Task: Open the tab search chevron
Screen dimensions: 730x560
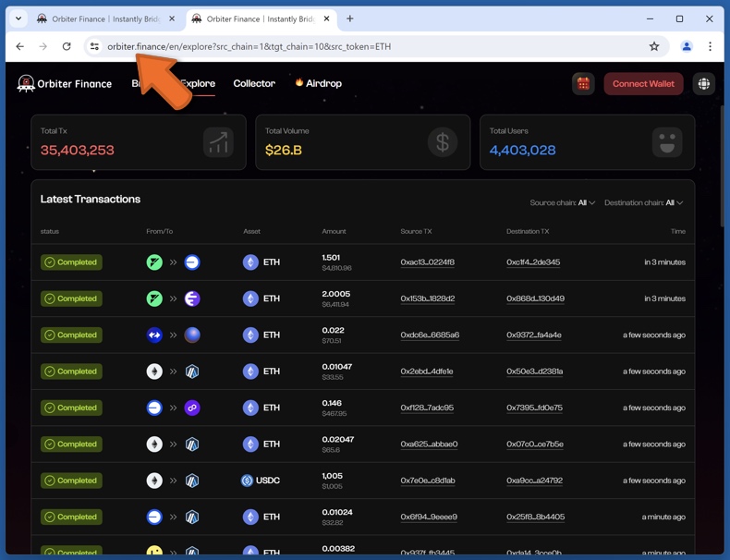Action: (x=18, y=18)
